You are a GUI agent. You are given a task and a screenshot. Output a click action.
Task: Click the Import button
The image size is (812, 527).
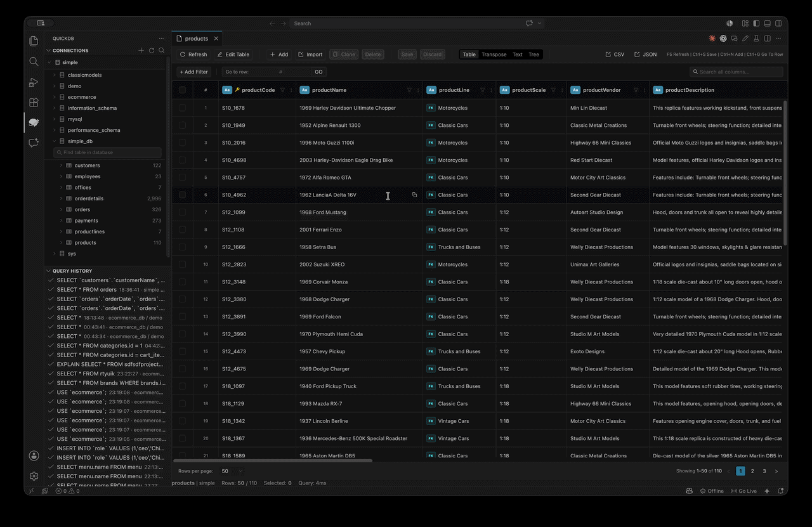(310, 55)
